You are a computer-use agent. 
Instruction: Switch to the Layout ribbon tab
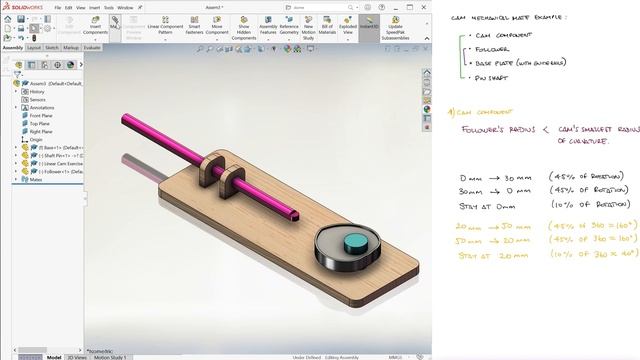click(x=34, y=48)
